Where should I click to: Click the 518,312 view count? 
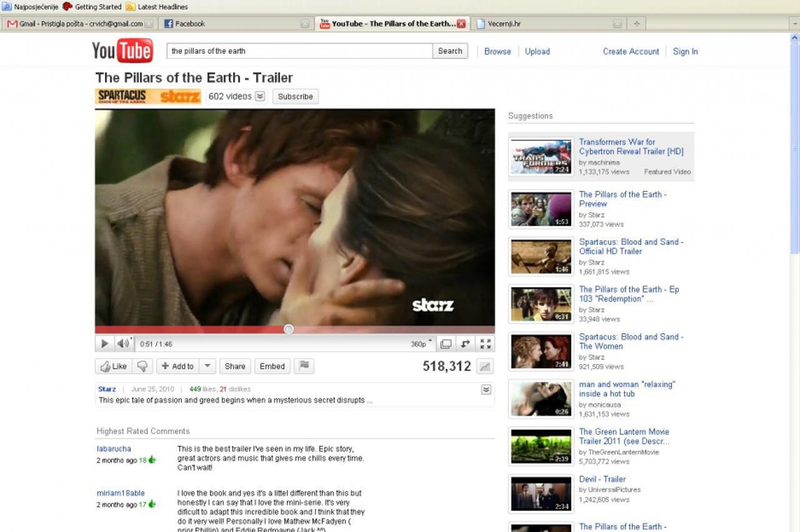447,367
